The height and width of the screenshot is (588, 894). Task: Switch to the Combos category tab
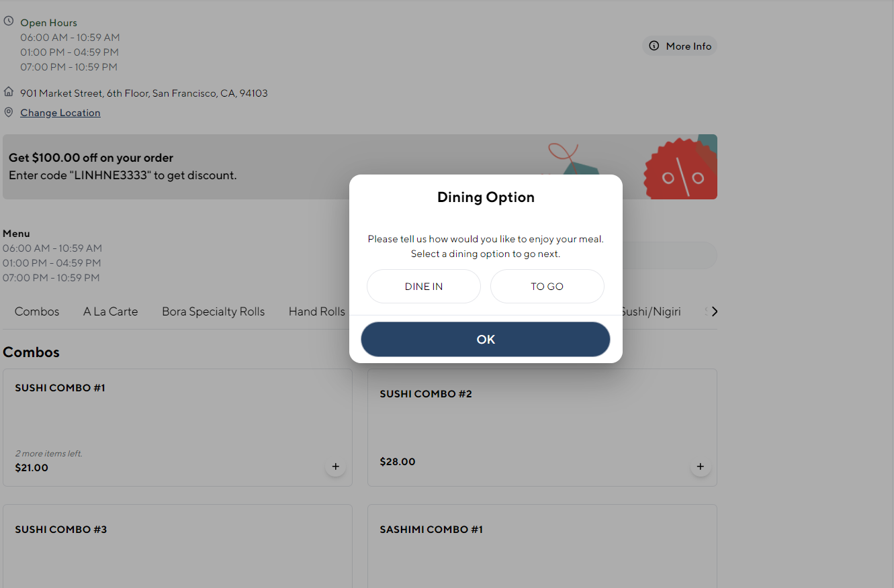(x=37, y=311)
